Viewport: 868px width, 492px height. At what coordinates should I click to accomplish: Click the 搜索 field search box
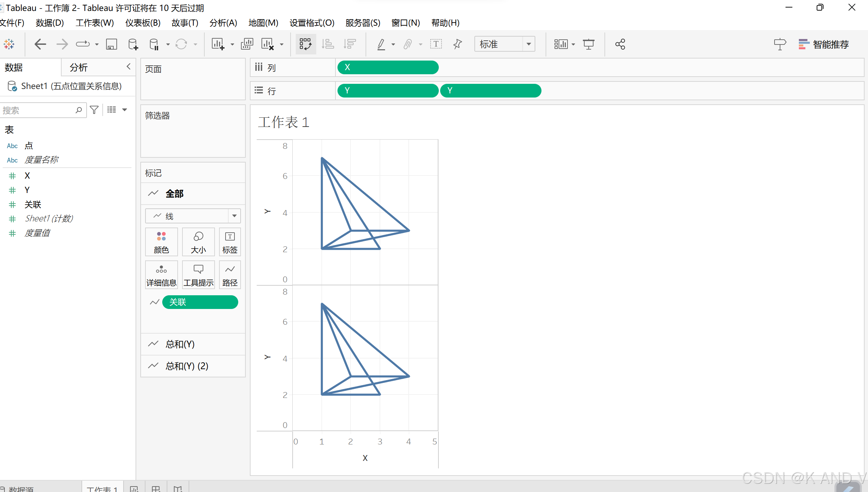tap(38, 110)
